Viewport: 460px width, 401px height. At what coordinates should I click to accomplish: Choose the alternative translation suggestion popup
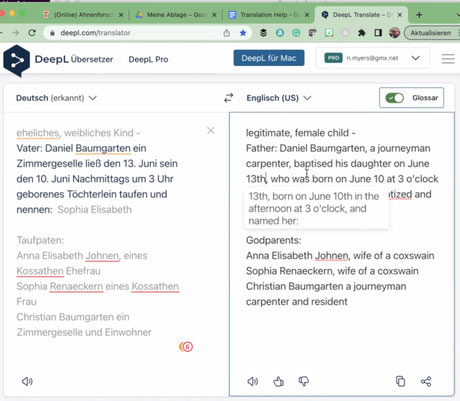(x=316, y=209)
